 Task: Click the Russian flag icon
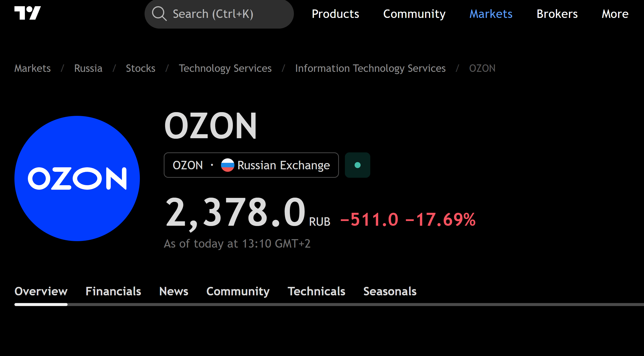click(227, 165)
